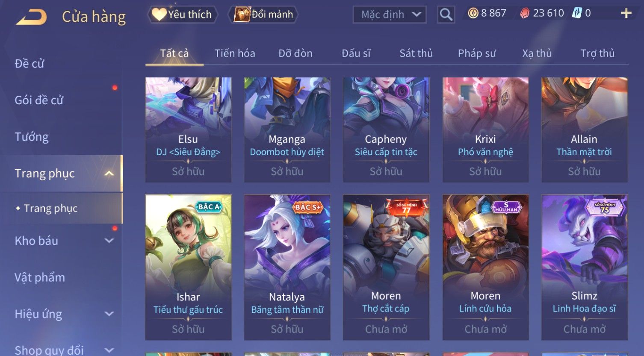Open Tướng in the sidebar
Image resolution: width=644 pixels, height=356 pixels.
coord(32,137)
